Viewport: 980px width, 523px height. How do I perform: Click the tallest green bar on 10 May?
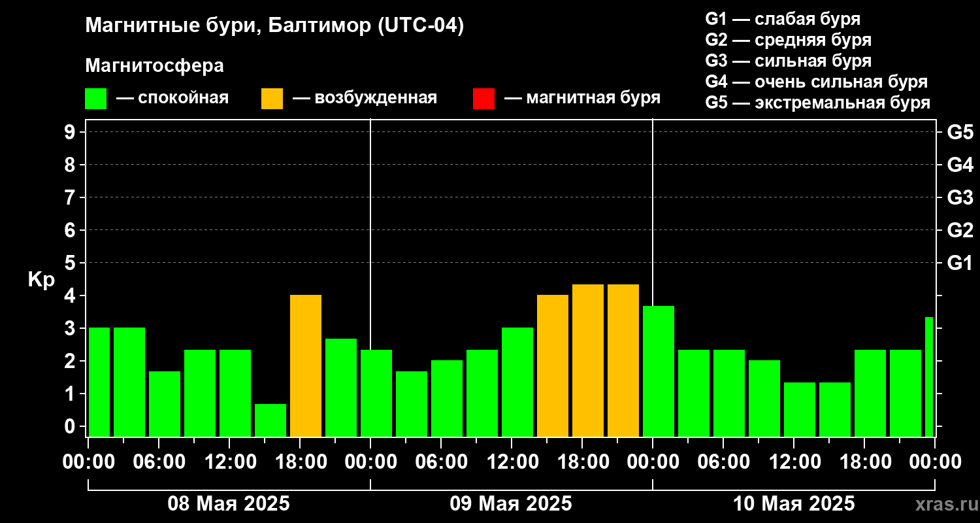659,371
